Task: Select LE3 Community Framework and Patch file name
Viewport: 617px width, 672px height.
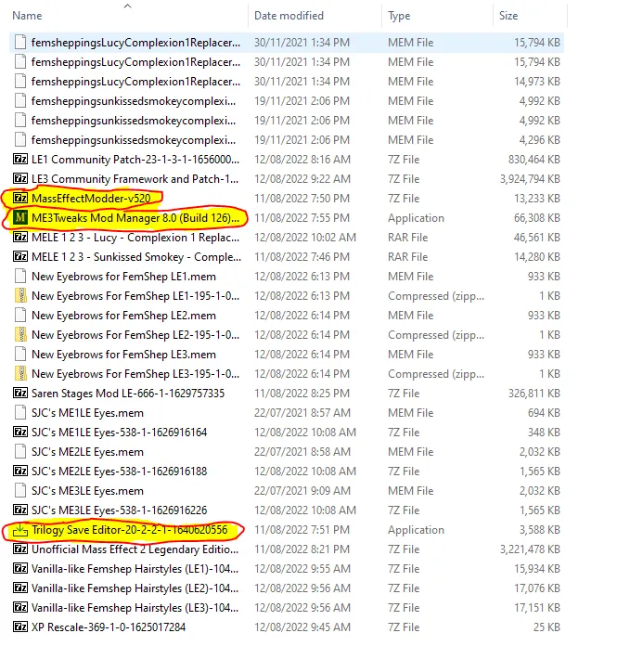Action: pos(135,179)
